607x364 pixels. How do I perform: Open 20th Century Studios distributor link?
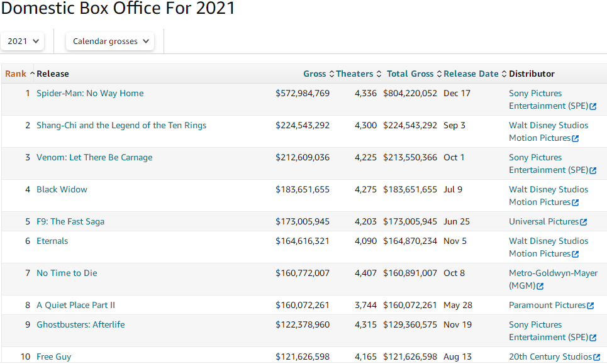tap(550, 356)
